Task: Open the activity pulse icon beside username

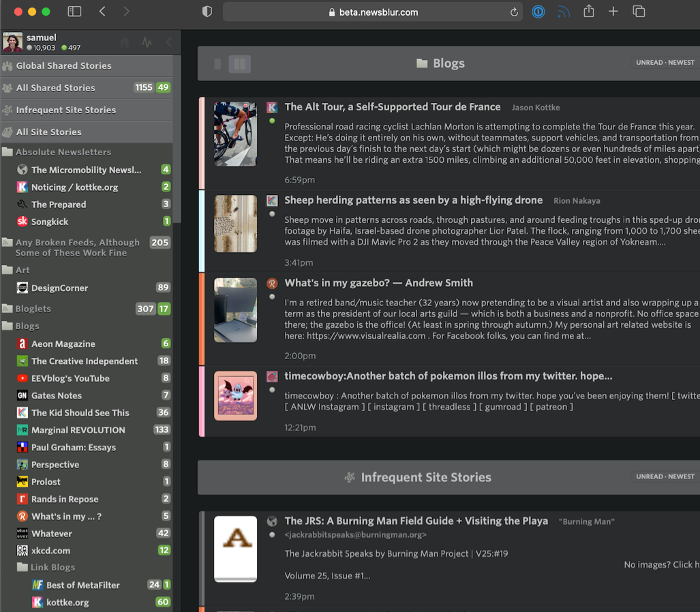Action: pos(147,42)
